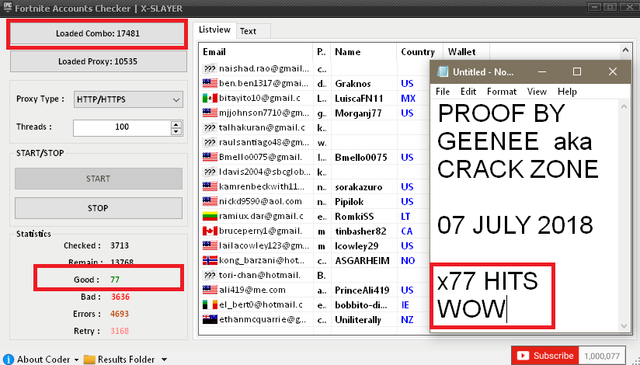Open Notepad's Help menu
This screenshot has width=640, height=365.
[x=567, y=92]
